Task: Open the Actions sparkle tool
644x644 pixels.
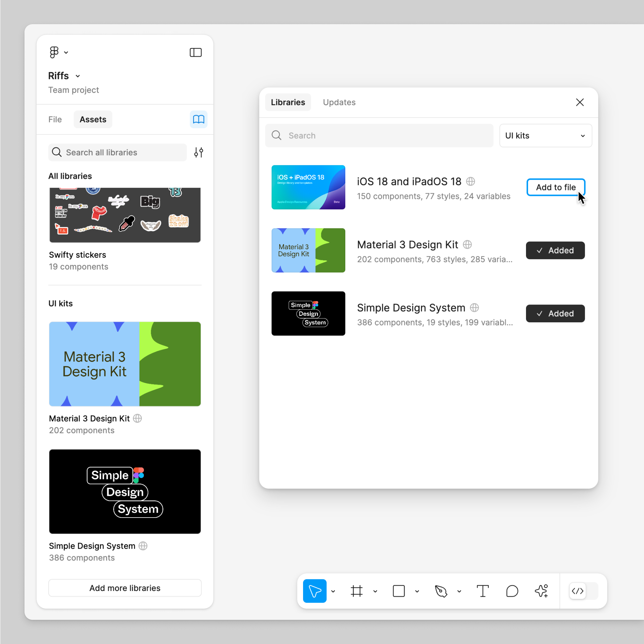Action: 541,591
